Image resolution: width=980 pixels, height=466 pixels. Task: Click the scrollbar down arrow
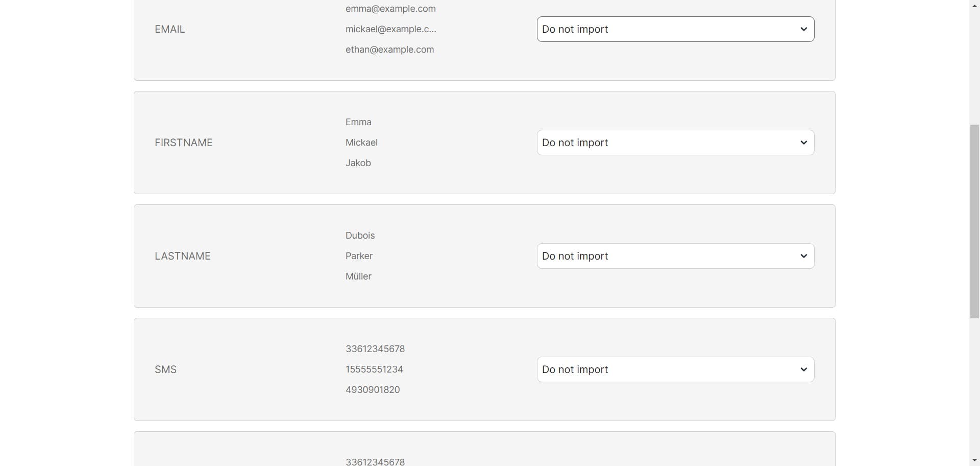coord(974,460)
